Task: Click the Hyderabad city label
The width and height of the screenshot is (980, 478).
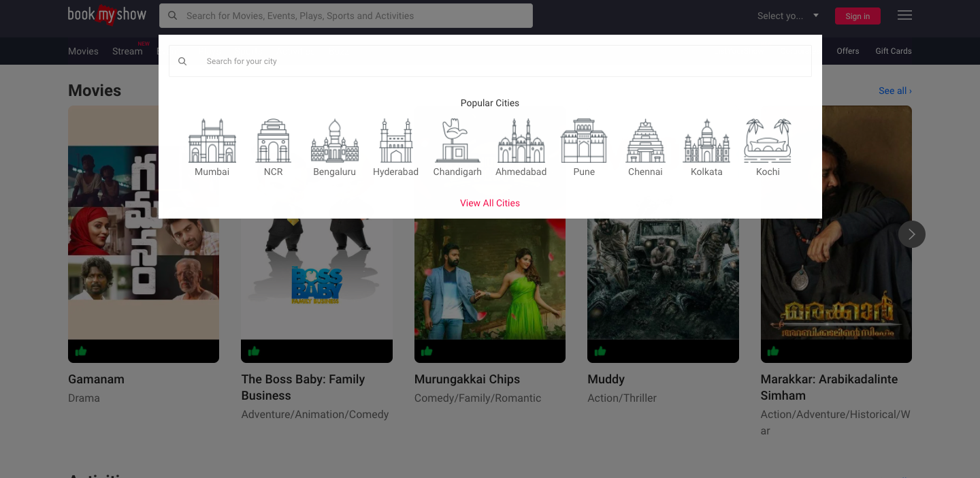Action: 396,172
